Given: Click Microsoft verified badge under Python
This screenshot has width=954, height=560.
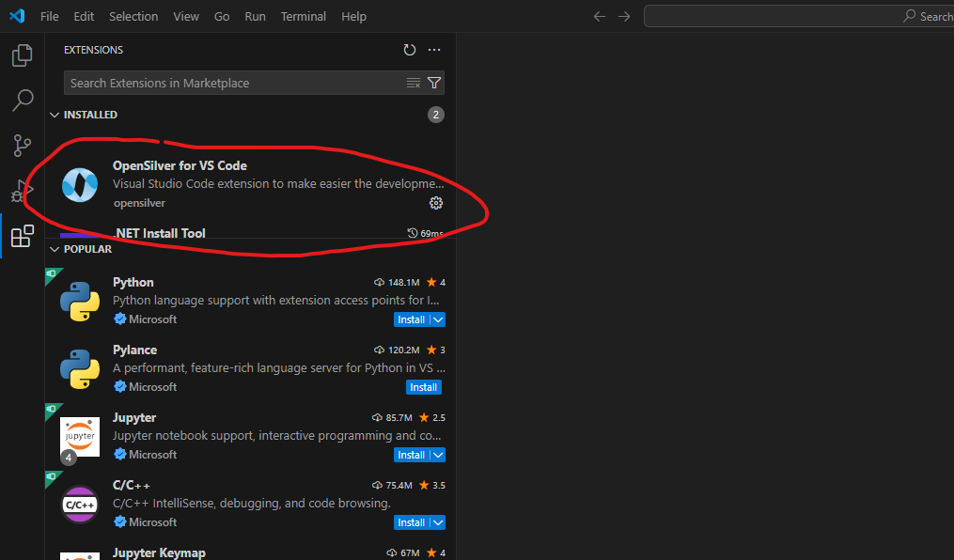Looking at the screenshot, I should [x=120, y=319].
